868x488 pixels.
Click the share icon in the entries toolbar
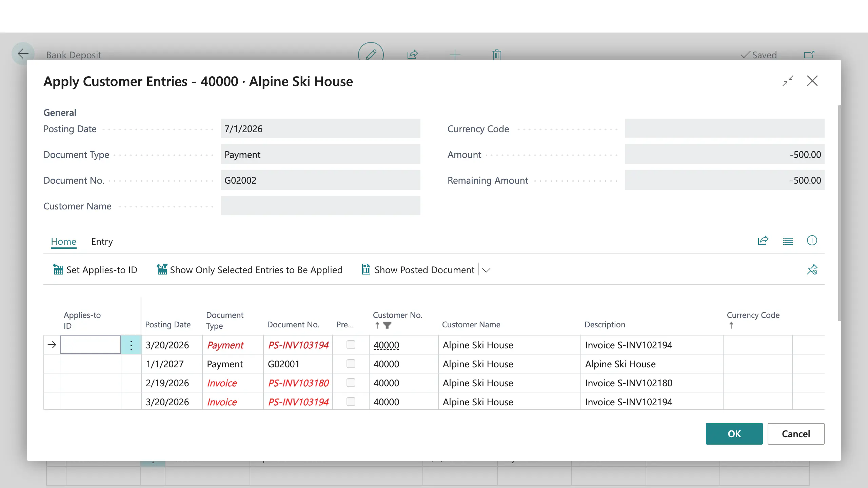[763, 241]
